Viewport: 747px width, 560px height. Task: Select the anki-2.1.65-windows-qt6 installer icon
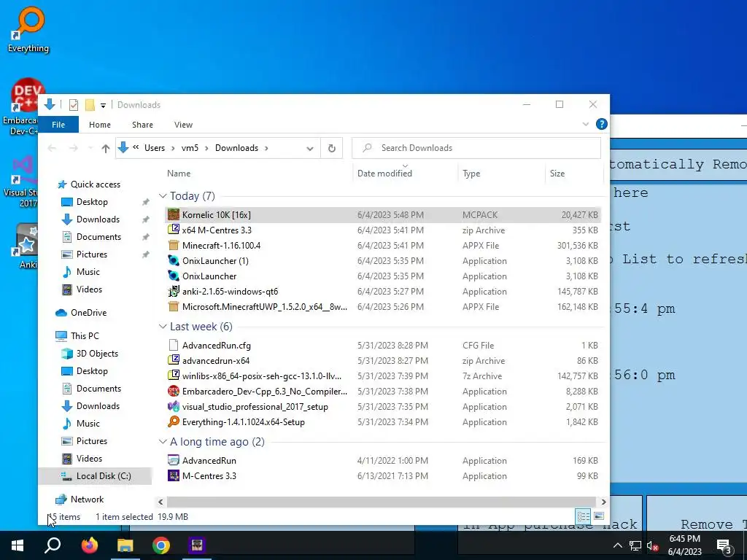tap(174, 292)
